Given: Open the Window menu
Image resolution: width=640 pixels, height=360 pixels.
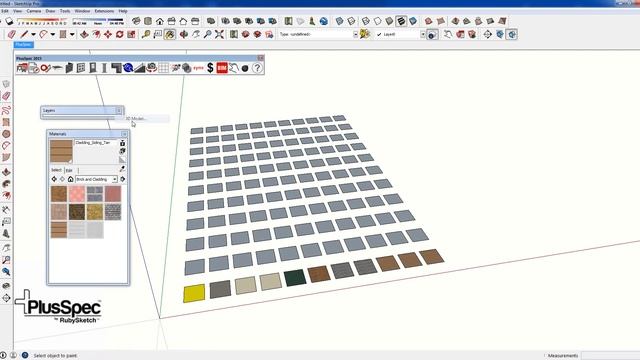Looking at the screenshot, I should (x=82, y=11).
